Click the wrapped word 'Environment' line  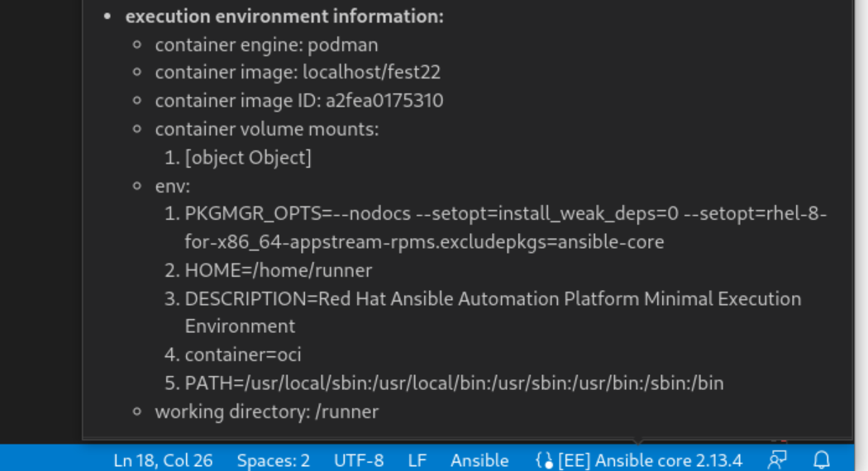point(240,326)
